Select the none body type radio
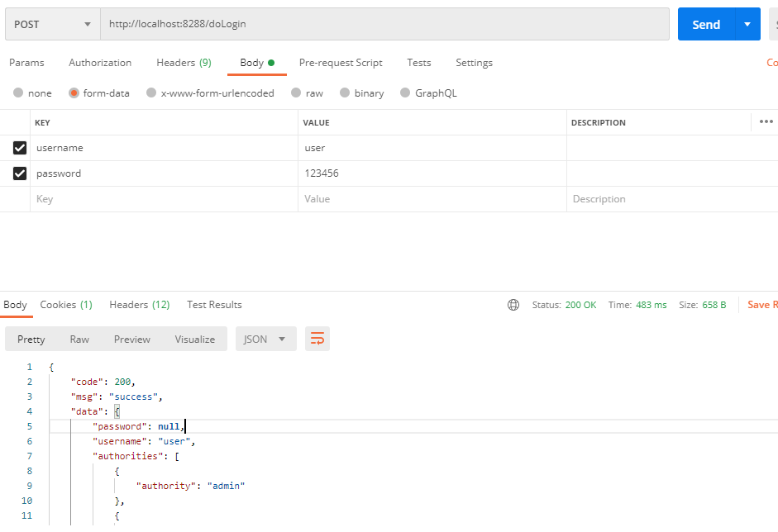 point(18,93)
